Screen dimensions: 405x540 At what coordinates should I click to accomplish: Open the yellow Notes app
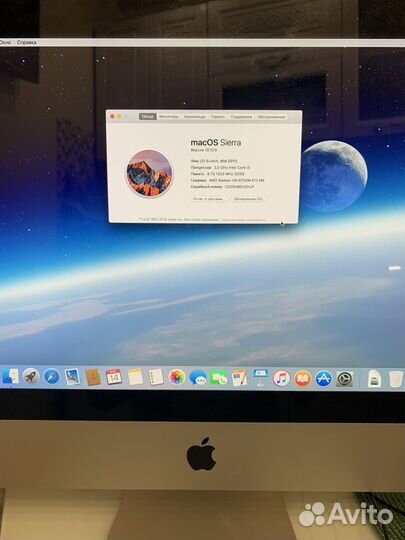coord(135,377)
